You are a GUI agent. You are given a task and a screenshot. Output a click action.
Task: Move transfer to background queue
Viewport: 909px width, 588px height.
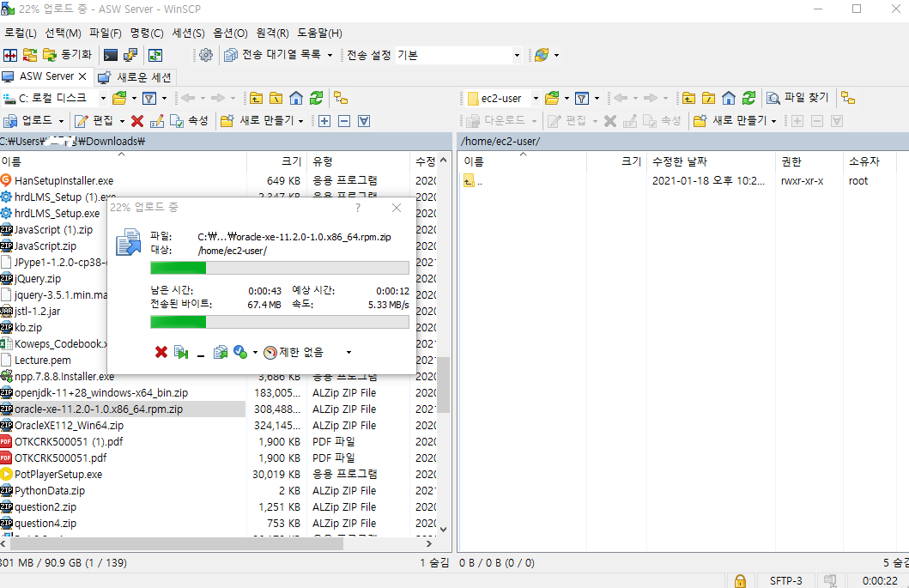(221, 352)
